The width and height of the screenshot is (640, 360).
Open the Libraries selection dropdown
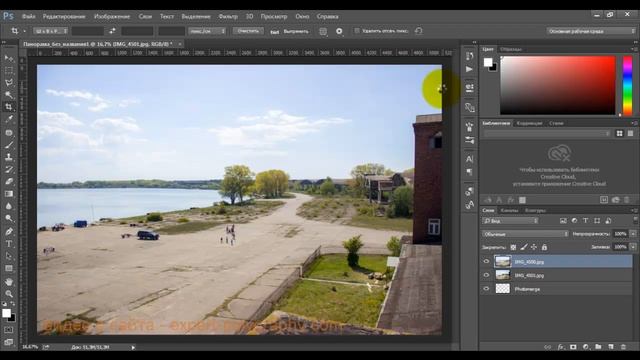(547, 133)
